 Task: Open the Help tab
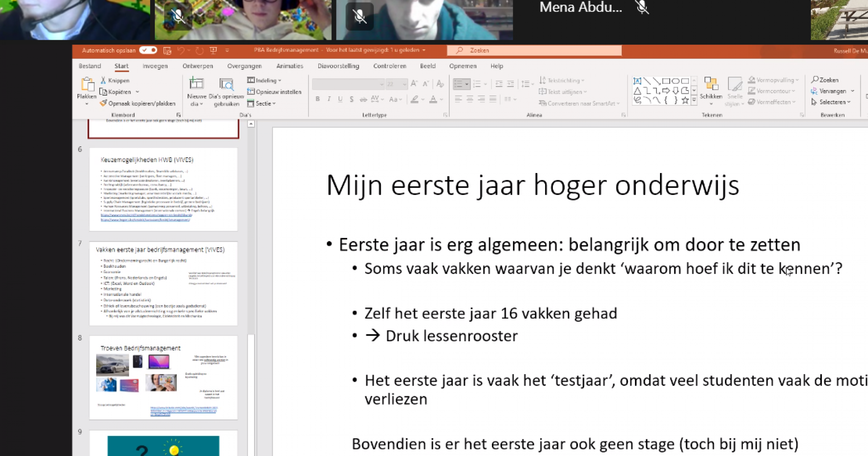(497, 66)
